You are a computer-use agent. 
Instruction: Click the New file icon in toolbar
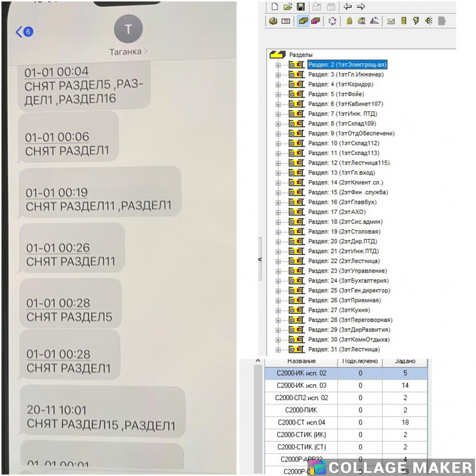point(275,7)
